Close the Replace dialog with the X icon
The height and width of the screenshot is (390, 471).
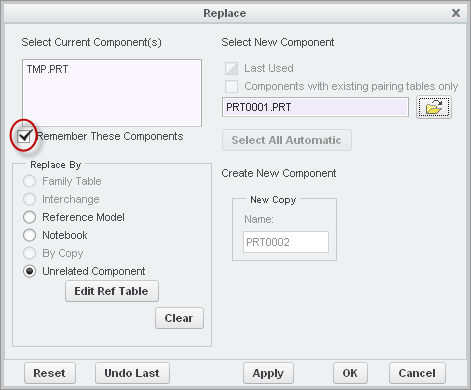pyautogui.click(x=456, y=13)
